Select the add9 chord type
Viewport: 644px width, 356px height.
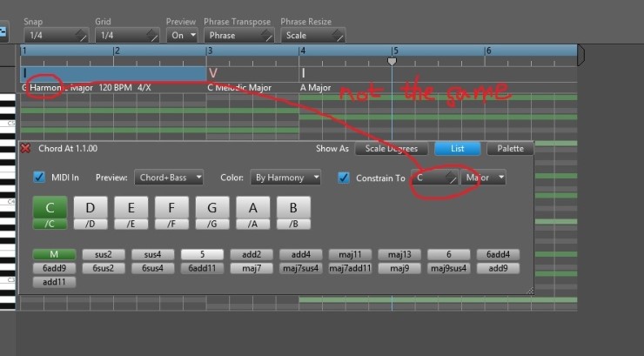coord(498,268)
